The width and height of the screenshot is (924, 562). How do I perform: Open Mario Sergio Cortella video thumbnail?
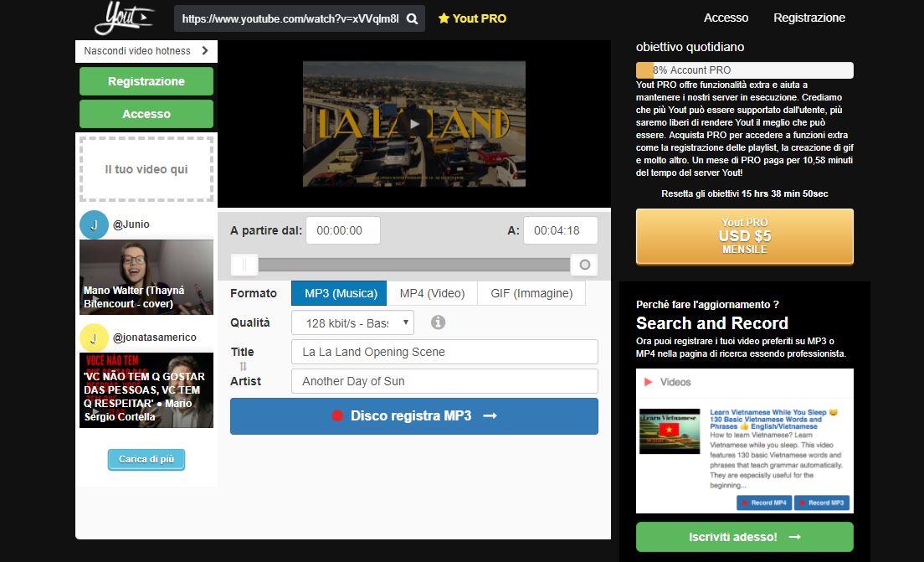pyautogui.click(x=146, y=390)
